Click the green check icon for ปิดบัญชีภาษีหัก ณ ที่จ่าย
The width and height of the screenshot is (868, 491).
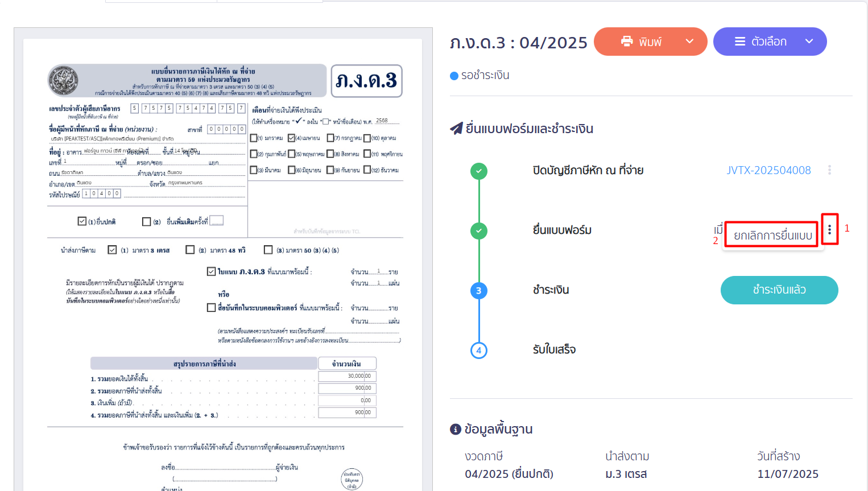[479, 171]
